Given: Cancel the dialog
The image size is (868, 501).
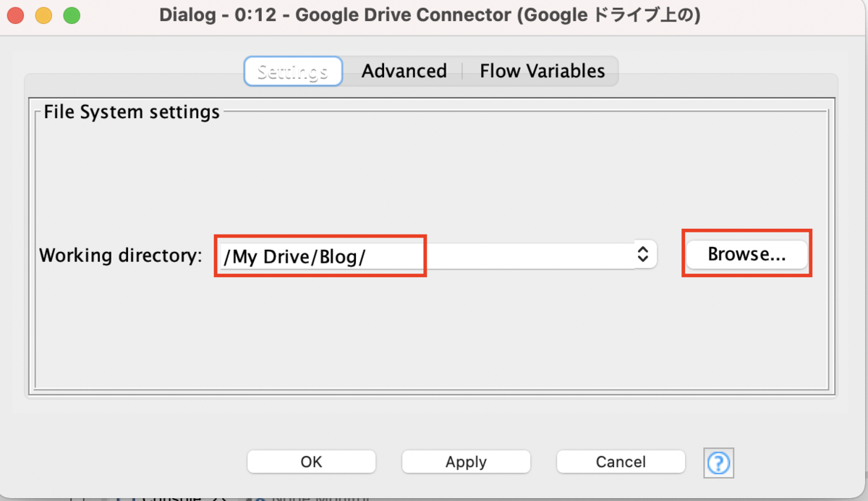Looking at the screenshot, I should [x=621, y=462].
